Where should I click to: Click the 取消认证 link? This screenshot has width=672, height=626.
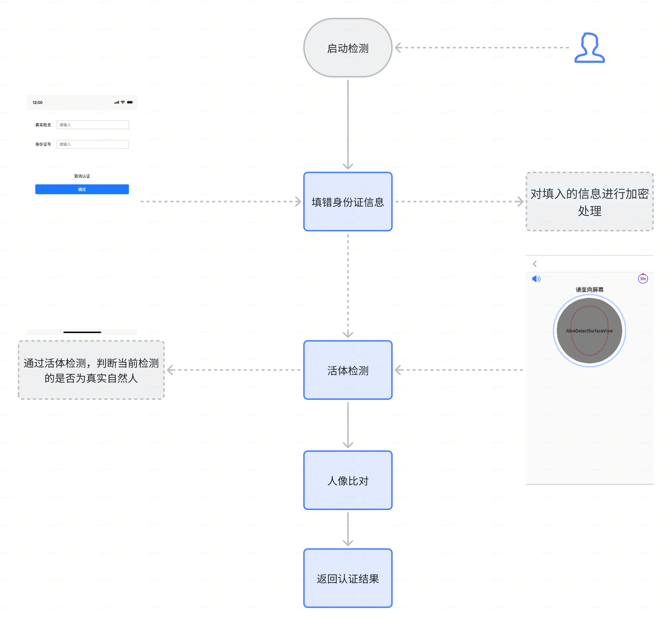(82, 176)
